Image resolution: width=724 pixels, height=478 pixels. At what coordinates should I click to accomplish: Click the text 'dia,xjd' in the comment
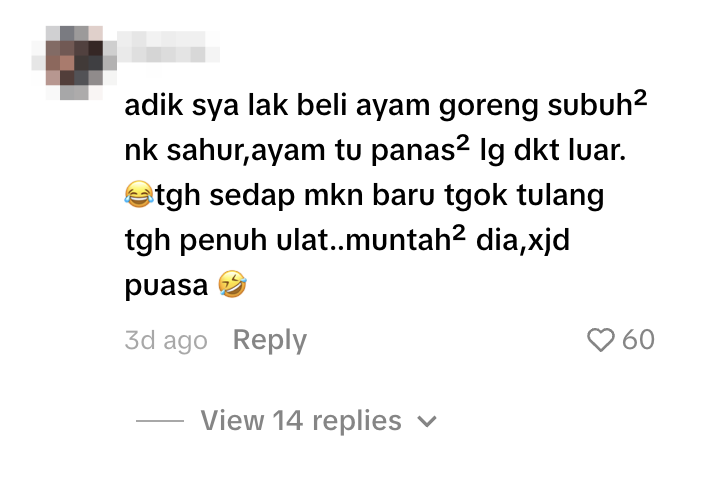click(x=523, y=240)
